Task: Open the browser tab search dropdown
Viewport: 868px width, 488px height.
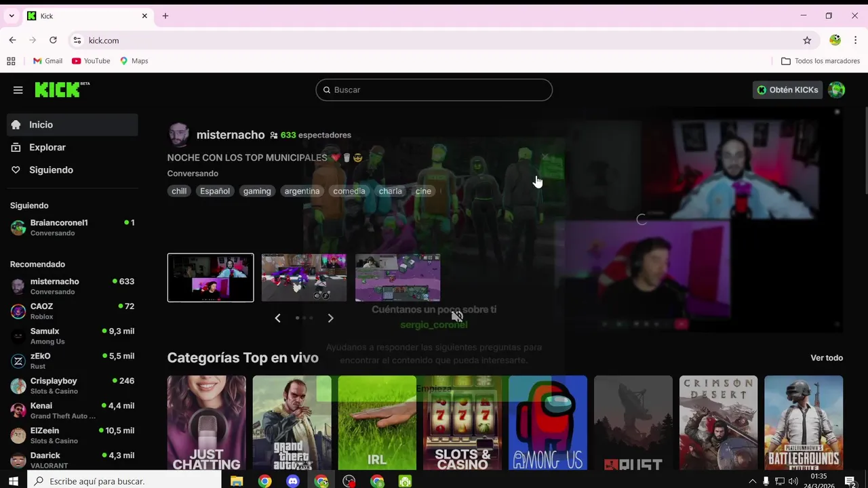Action: (12, 16)
